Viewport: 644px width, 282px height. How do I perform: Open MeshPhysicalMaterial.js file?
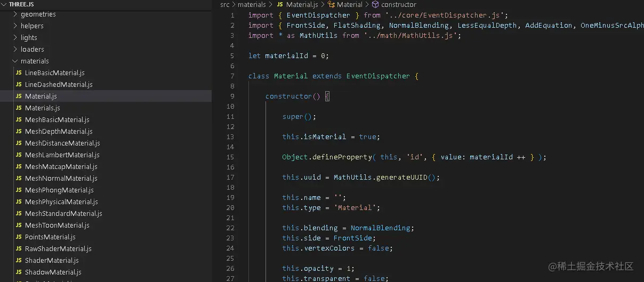(61, 202)
